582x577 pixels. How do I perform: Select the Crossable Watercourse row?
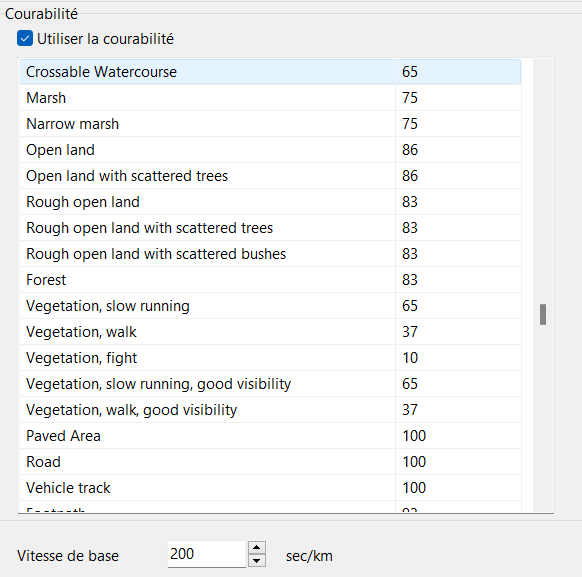270,72
